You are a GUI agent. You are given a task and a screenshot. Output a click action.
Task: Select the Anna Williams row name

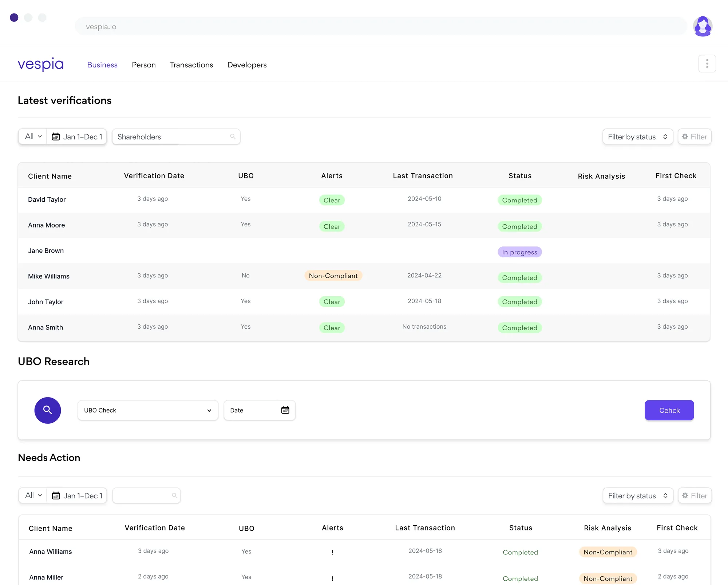51,552
